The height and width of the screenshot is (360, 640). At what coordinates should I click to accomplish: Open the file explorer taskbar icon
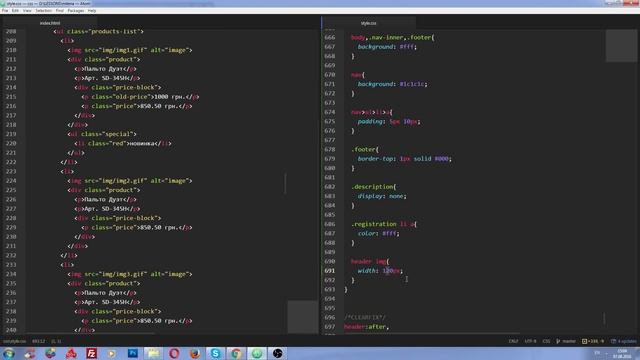(153, 353)
